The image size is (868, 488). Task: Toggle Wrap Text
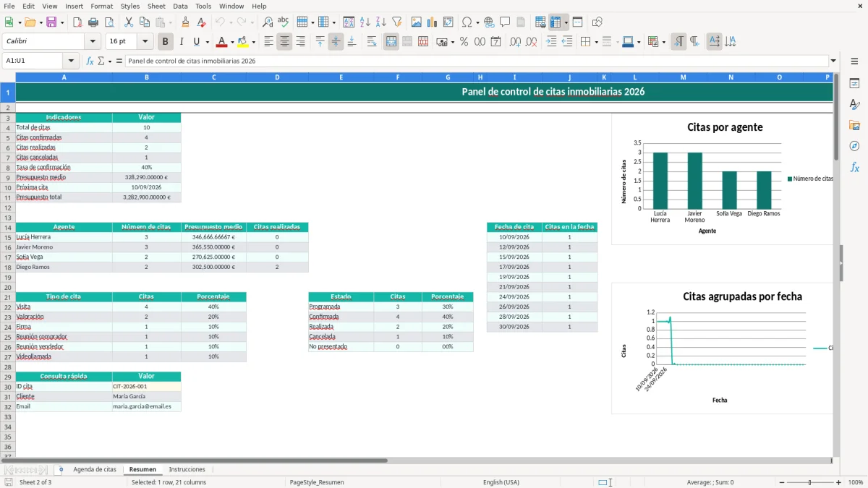coord(372,42)
